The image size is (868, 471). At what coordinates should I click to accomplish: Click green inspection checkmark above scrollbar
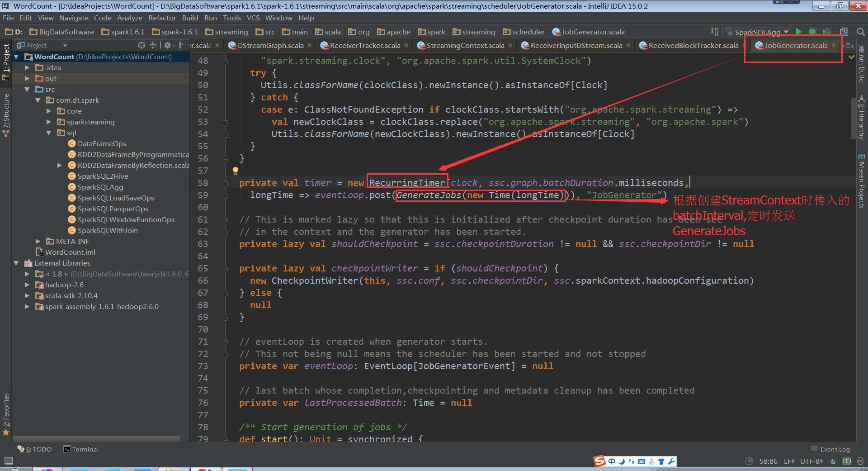pyautogui.click(x=852, y=57)
